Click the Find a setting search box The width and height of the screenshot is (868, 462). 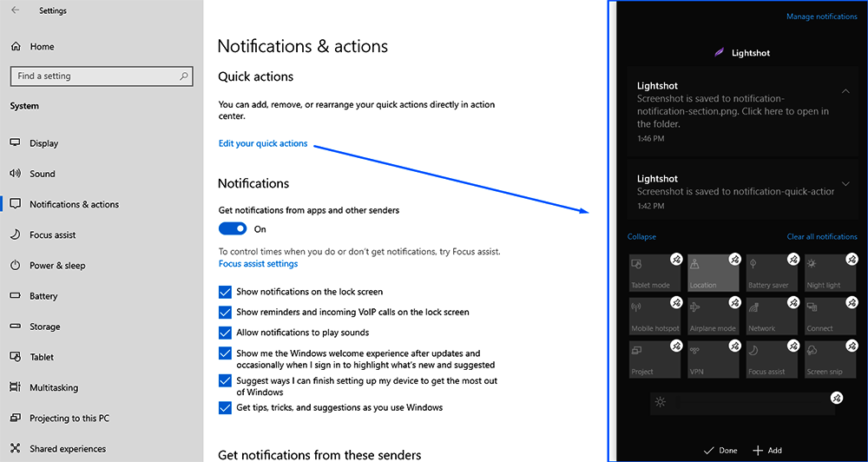coord(102,76)
